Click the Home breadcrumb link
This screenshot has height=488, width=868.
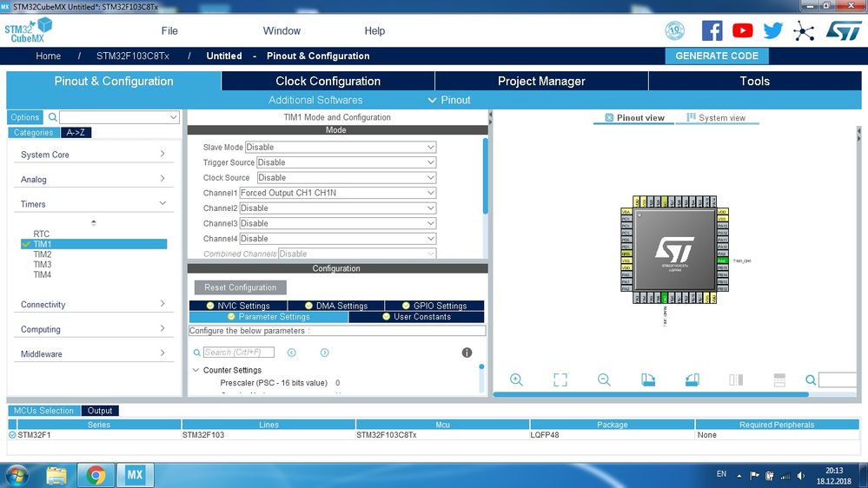pyautogui.click(x=48, y=56)
